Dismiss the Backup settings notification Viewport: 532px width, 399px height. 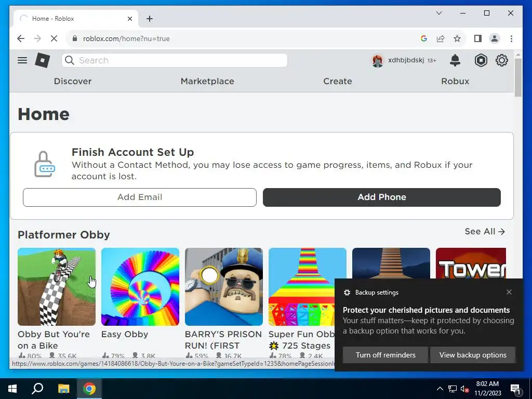509,292
